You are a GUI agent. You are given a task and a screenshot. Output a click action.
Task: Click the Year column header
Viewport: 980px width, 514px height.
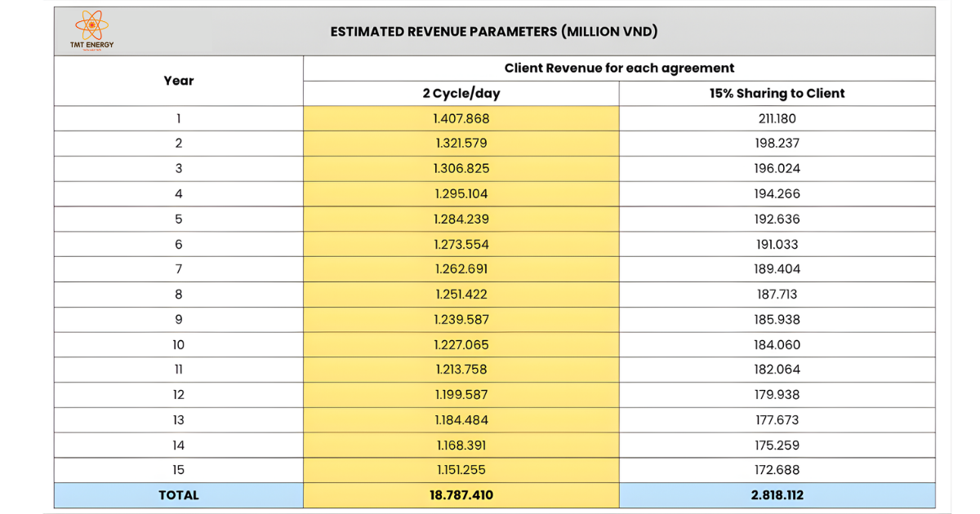178,81
